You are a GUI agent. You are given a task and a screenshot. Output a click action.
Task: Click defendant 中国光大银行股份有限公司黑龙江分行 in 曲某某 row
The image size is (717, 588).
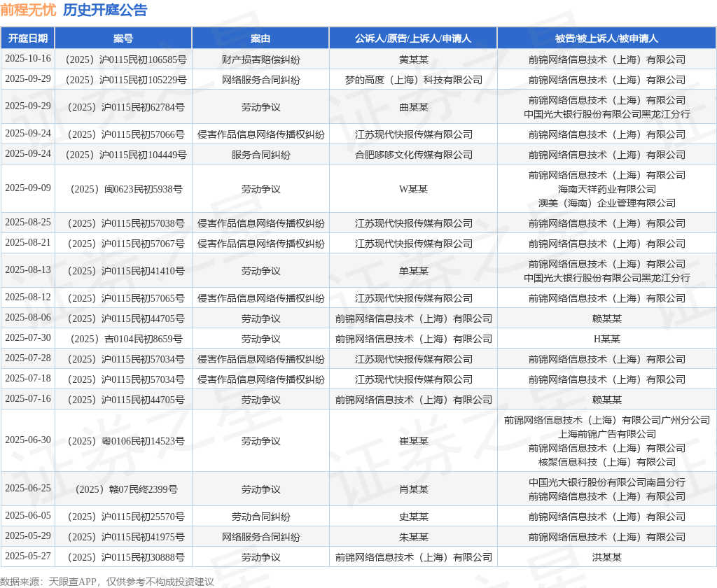coord(607,114)
